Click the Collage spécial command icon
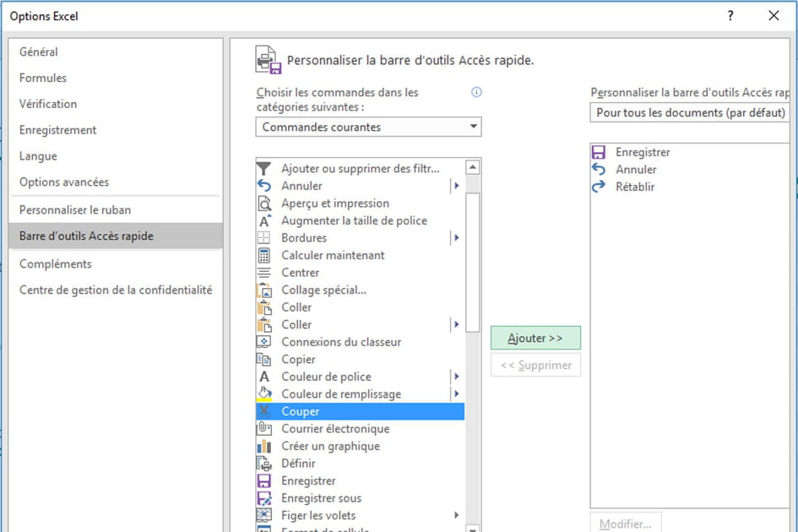This screenshot has width=798, height=532. click(x=263, y=290)
